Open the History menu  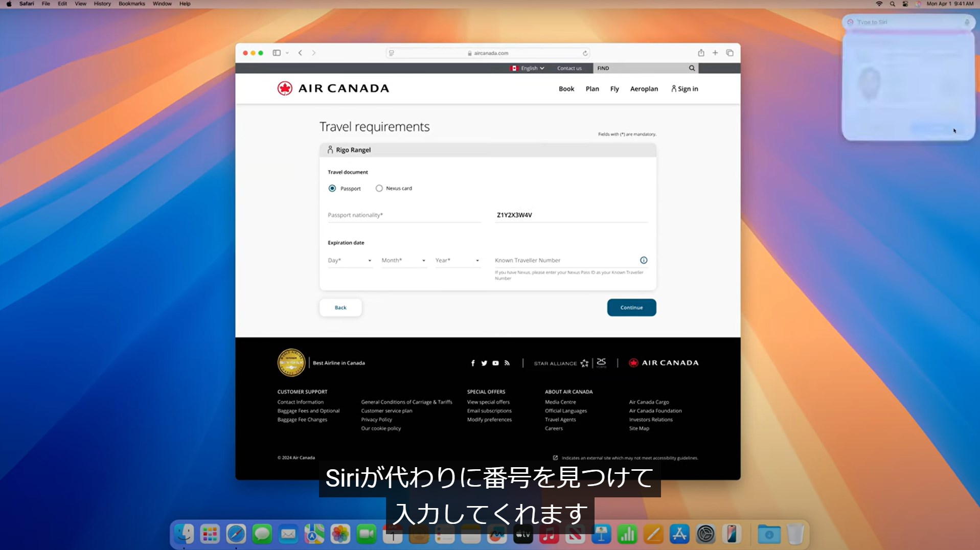tap(102, 4)
